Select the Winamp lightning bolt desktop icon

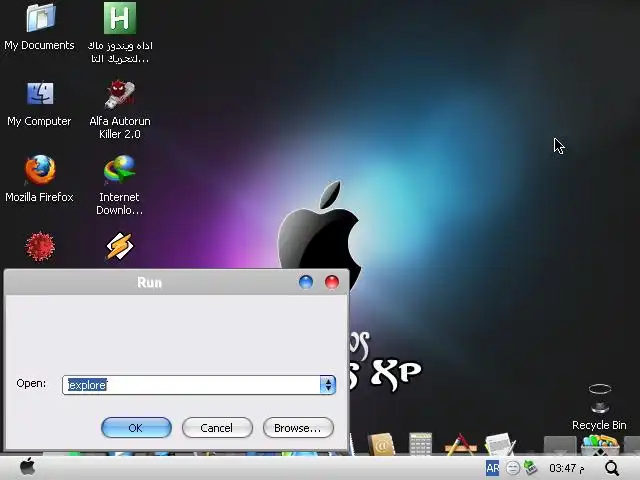coord(120,246)
